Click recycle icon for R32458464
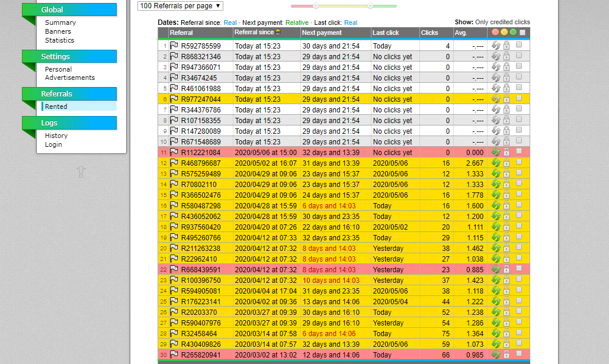The width and height of the screenshot is (609, 364). tap(496, 333)
